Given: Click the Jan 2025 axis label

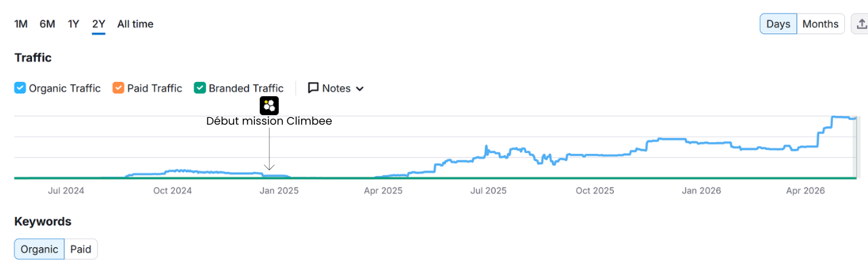Looking at the screenshot, I should [x=279, y=191].
